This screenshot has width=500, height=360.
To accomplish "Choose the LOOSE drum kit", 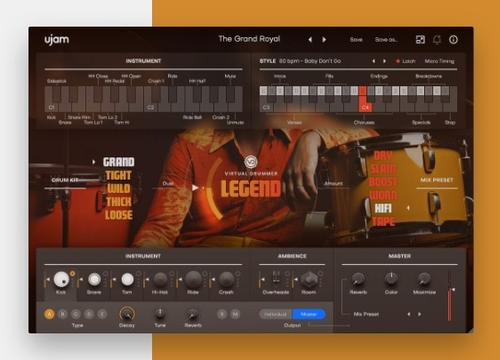I will [119, 215].
